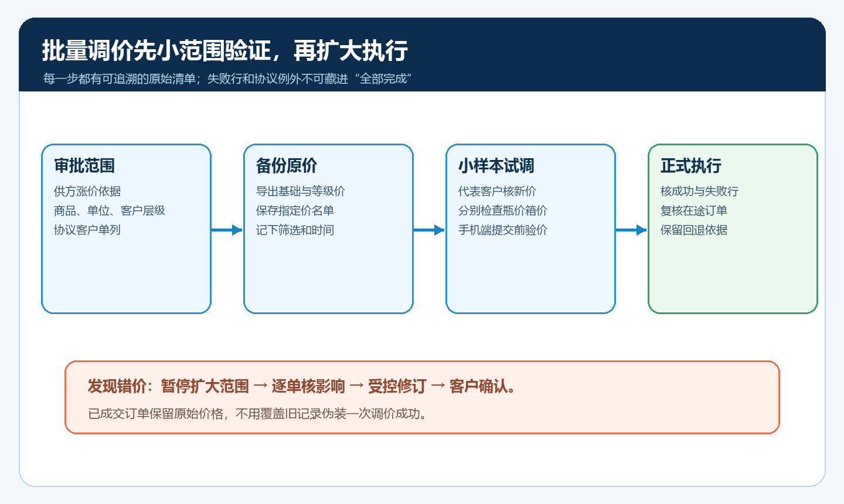Click the line "导出基础与等级价"
This screenshot has width=844, height=504.
point(301,191)
